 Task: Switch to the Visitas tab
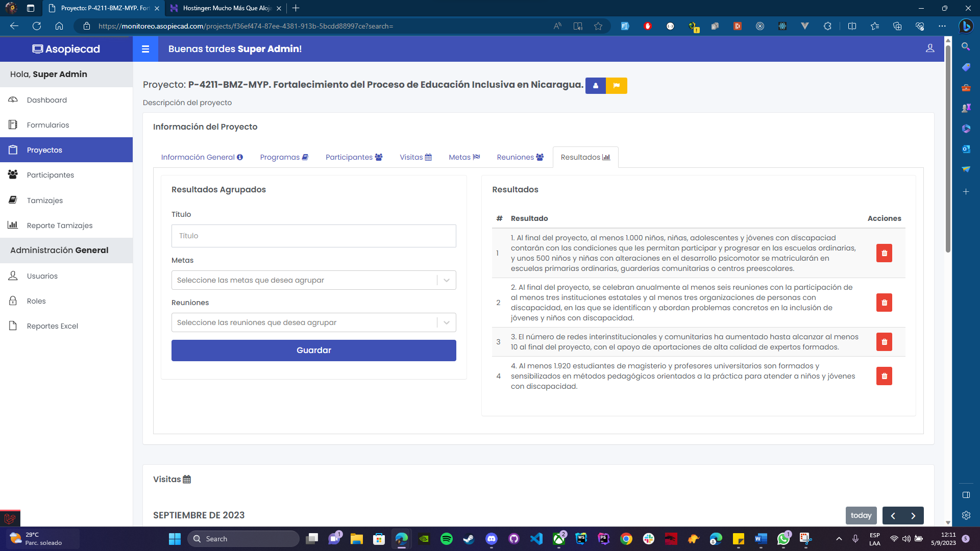coord(415,157)
